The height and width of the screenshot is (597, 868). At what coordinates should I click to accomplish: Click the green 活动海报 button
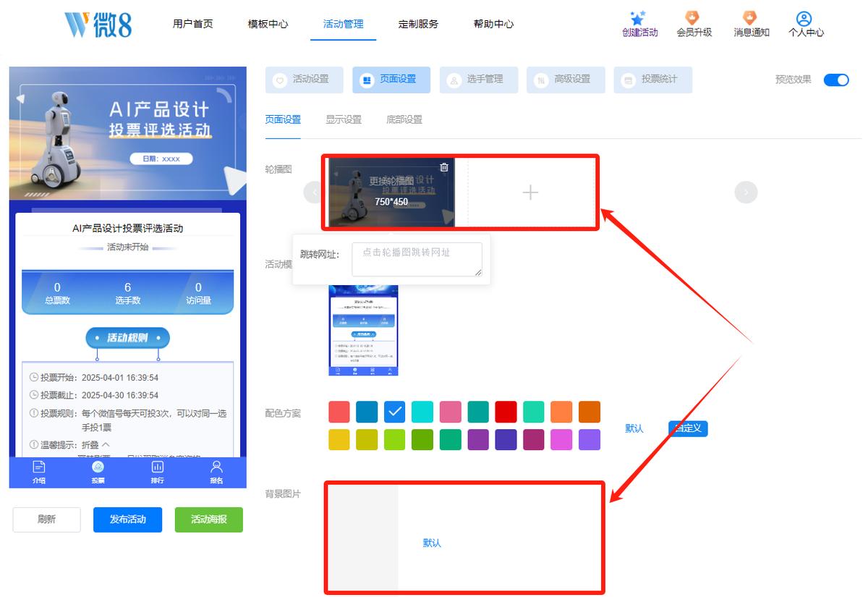coord(209,520)
